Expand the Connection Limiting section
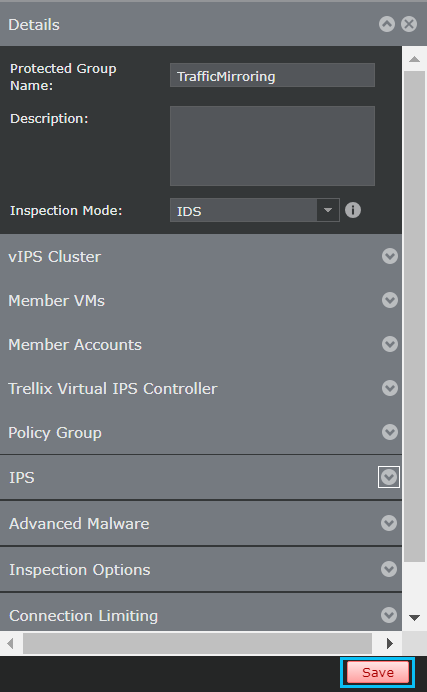 [x=389, y=615]
